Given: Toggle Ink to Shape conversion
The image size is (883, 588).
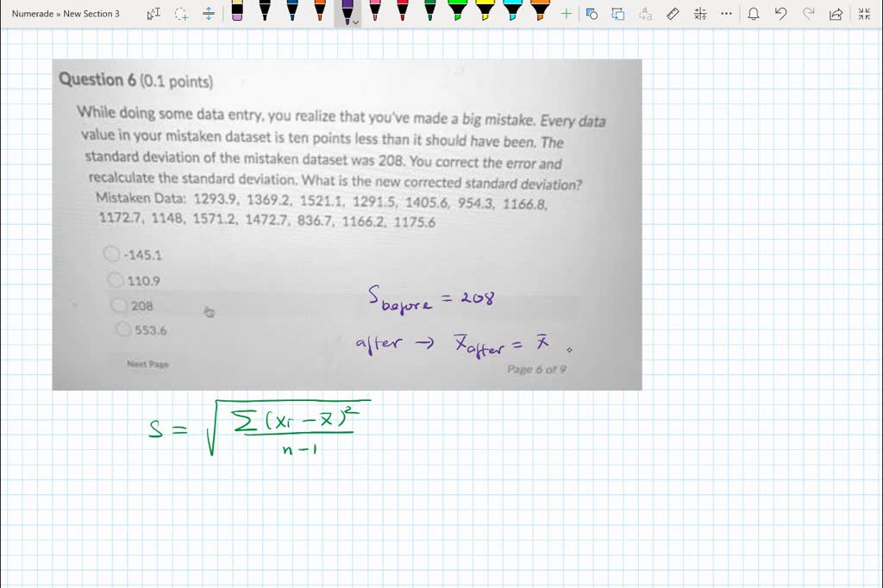Looking at the screenshot, I should pyautogui.click(x=592, y=14).
